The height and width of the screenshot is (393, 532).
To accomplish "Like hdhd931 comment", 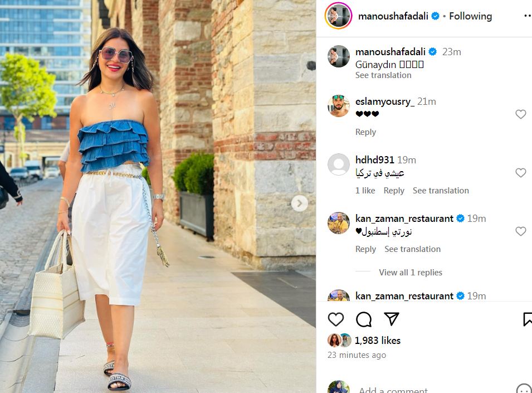I will (x=520, y=173).
